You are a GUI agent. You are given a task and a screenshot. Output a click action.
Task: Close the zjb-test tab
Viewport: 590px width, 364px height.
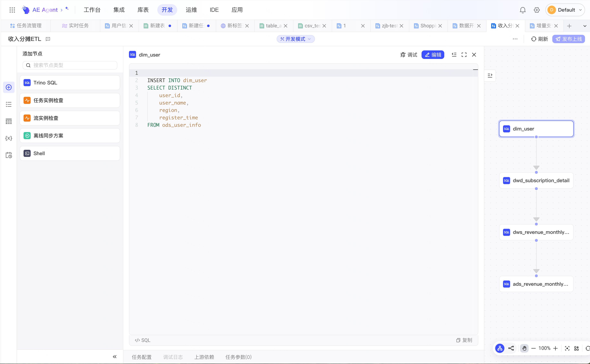(401, 26)
